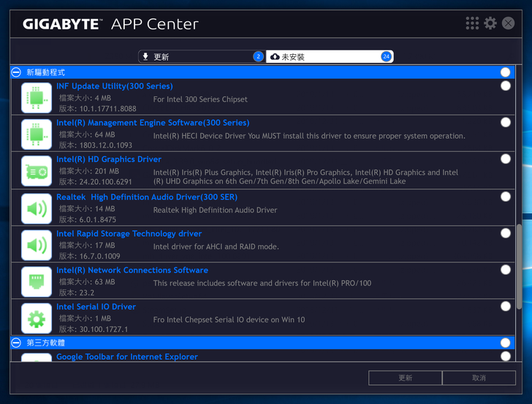Click the Intel Serial IO Driver gear icon
Screen dimensions: 532x404
pyautogui.click(x=37, y=318)
